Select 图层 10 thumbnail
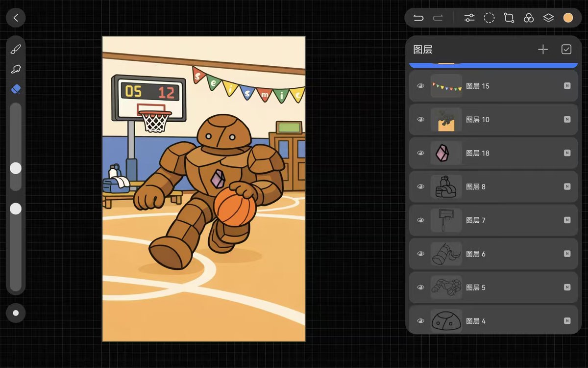 pyautogui.click(x=446, y=119)
